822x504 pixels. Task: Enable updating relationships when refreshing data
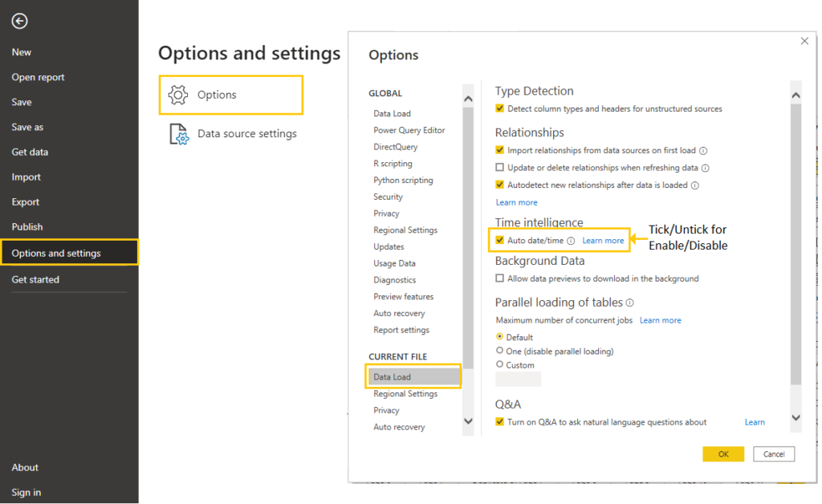click(500, 167)
